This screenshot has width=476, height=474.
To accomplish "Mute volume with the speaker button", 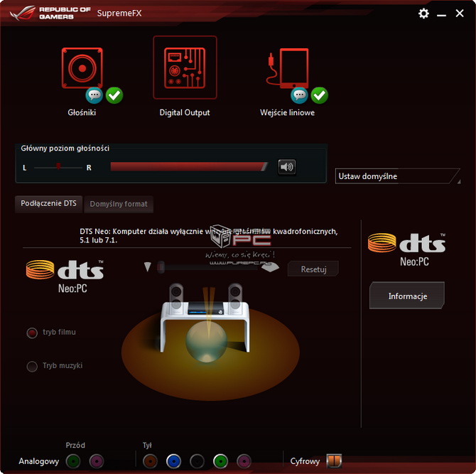I will (287, 167).
